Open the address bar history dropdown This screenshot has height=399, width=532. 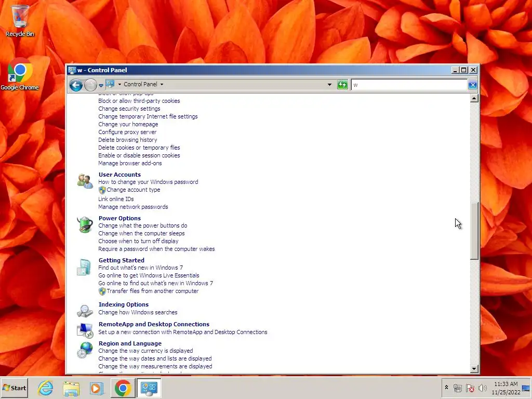click(x=329, y=85)
